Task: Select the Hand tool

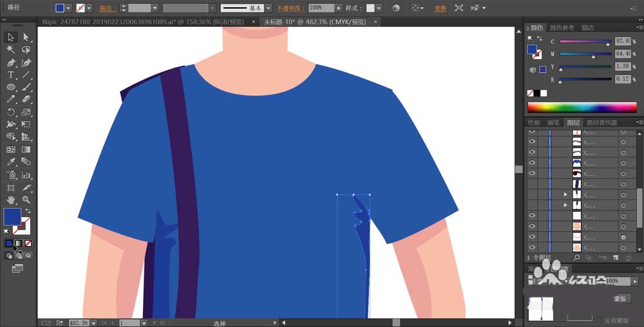Action: pyautogui.click(x=11, y=200)
